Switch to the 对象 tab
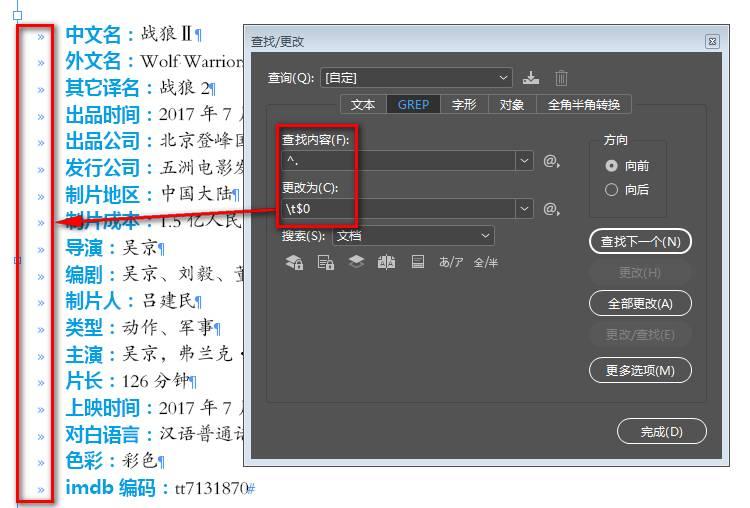The width and height of the screenshot is (750, 508). coord(512,104)
